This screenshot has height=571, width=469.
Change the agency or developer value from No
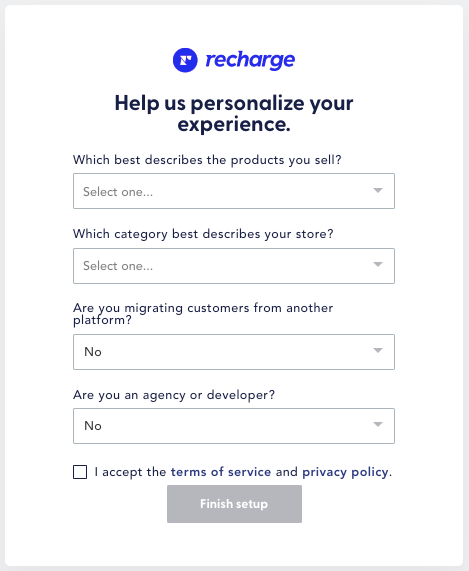234,426
